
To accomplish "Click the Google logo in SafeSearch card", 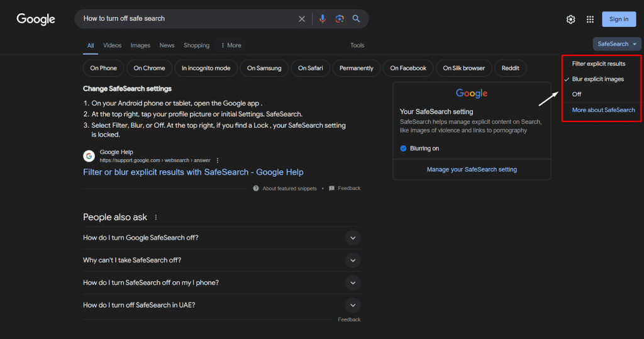I will [472, 94].
